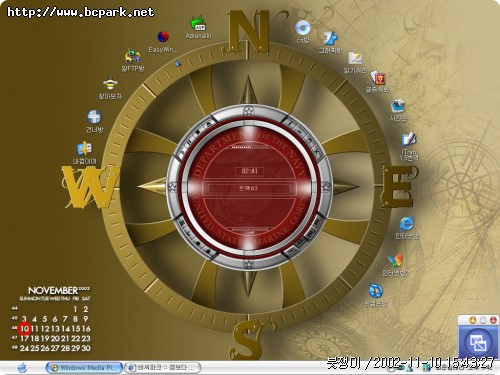Click the next-track button on player ring
Screen dimensions: 500x375
317,221
